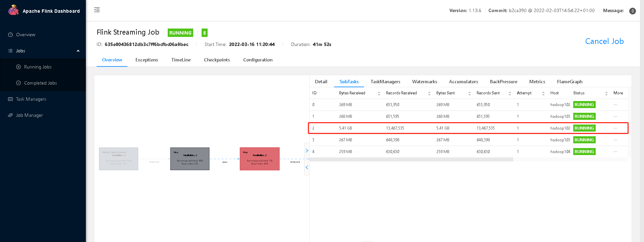Switch to the TimeLine tab
The height and width of the screenshot is (242, 644).
coord(181,60)
